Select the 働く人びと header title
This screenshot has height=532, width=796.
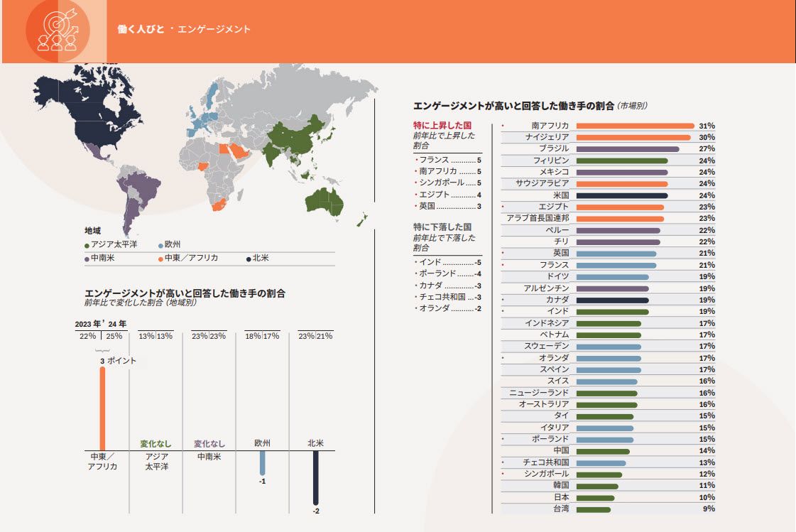pos(141,29)
